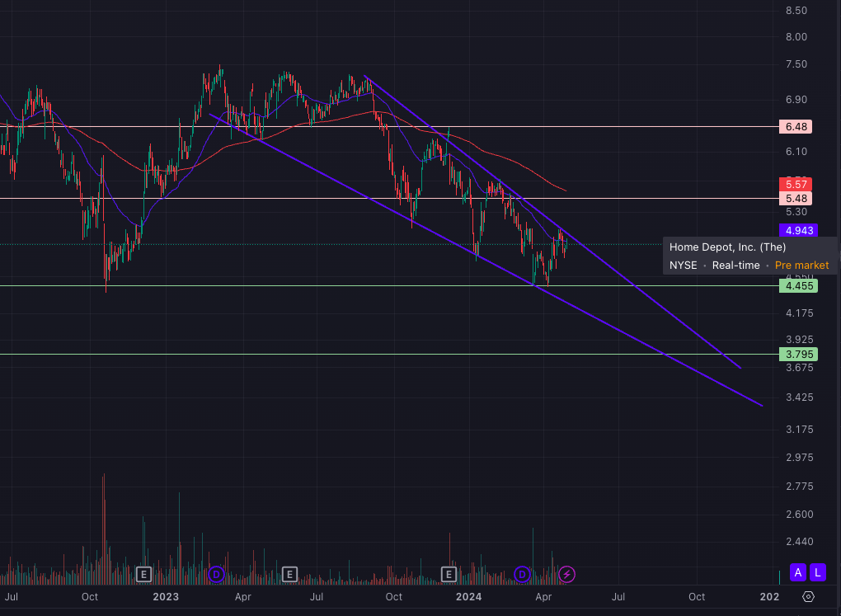Click the 8.00 mark on the price axis

(796, 37)
